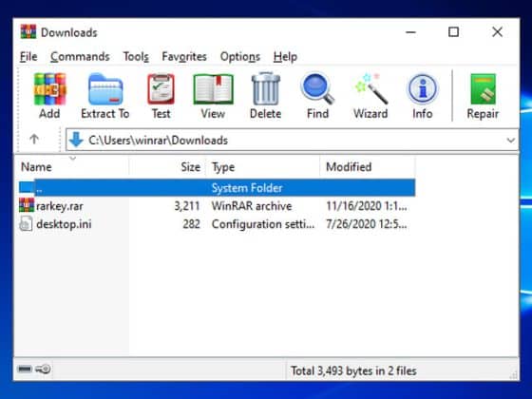Click the WinRAR archive type cell

click(252, 206)
